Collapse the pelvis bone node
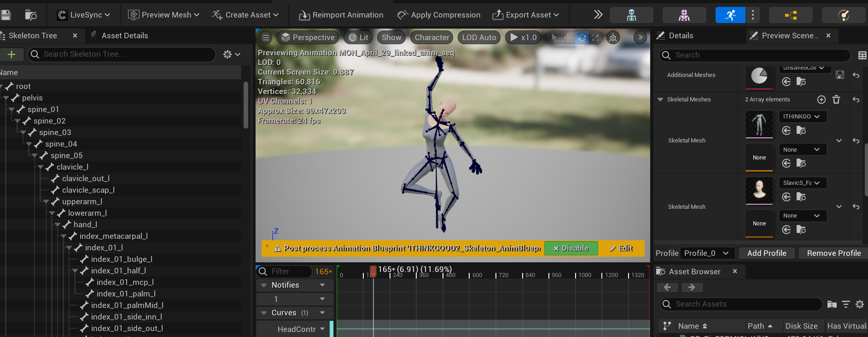This screenshot has height=337, width=868. (x=6, y=98)
